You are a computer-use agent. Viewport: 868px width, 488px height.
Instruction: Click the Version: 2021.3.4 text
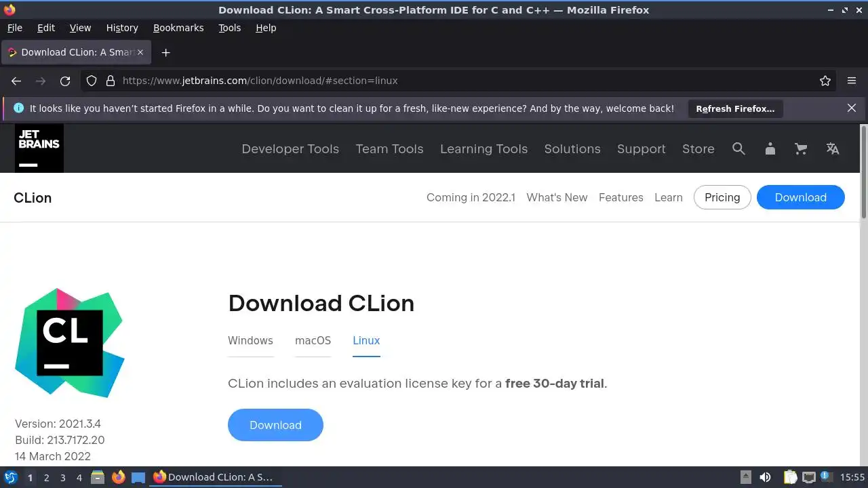click(58, 424)
